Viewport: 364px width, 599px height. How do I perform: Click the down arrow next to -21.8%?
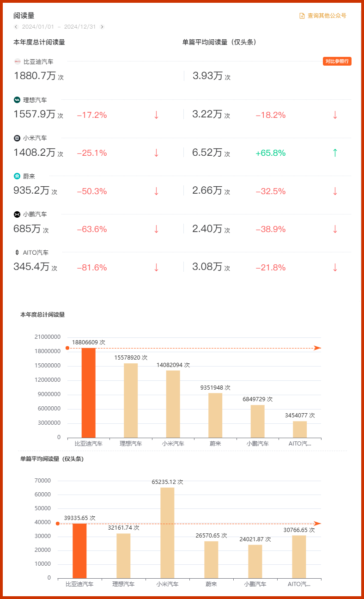pos(335,268)
